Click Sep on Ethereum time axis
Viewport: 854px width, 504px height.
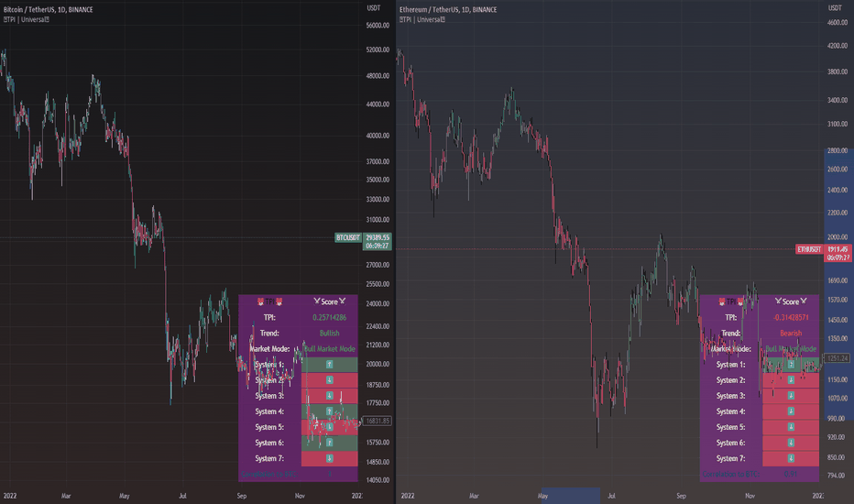tap(682, 496)
